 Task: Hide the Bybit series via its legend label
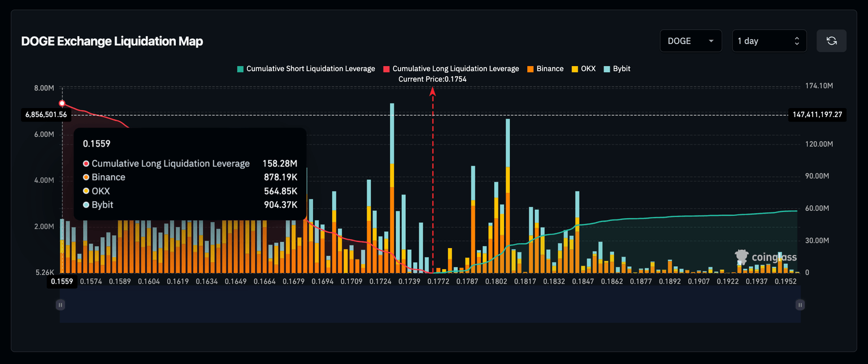click(621, 69)
